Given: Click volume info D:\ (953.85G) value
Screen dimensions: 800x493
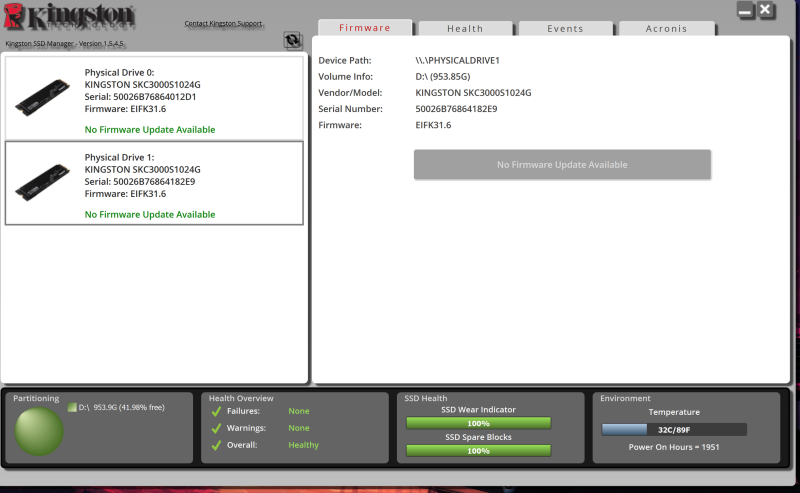Looking at the screenshot, I should (443, 77).
